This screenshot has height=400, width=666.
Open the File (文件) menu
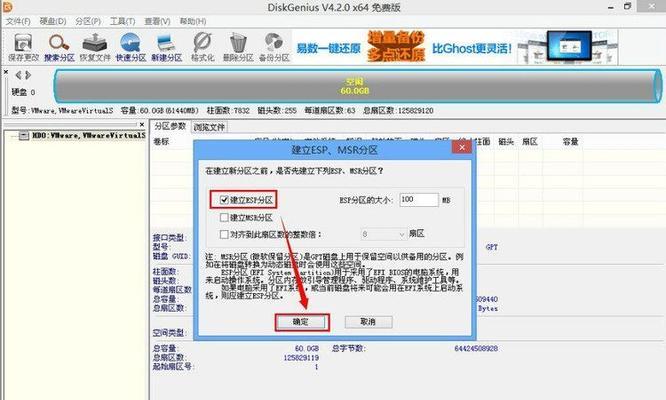click(17, 21)
